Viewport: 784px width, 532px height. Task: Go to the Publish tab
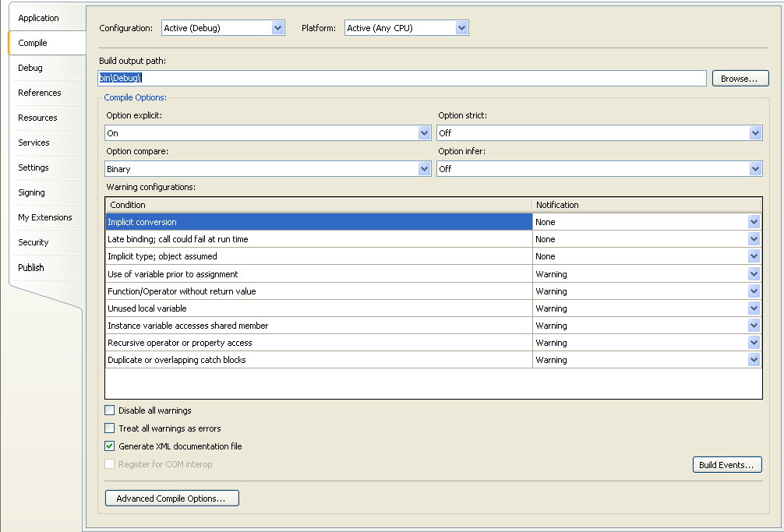pyautogui.click(x=31, y=267)
